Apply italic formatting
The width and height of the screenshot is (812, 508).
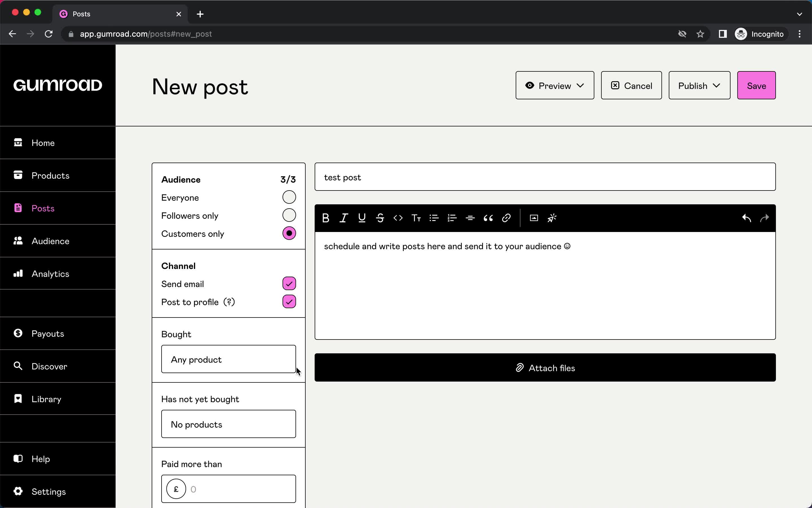click(344, 218)
